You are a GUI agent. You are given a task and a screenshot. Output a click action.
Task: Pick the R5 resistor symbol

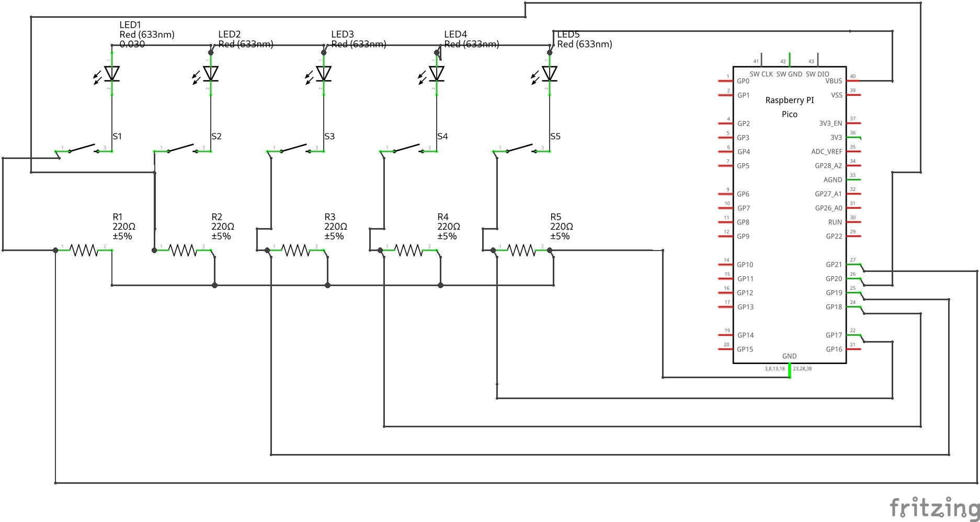(522, 251)
